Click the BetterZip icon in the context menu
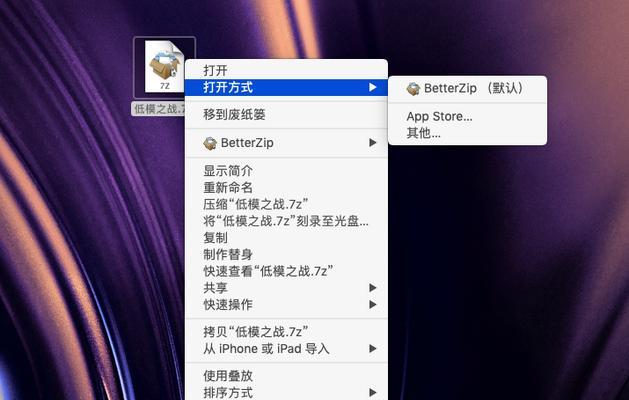 pos(210,143)
